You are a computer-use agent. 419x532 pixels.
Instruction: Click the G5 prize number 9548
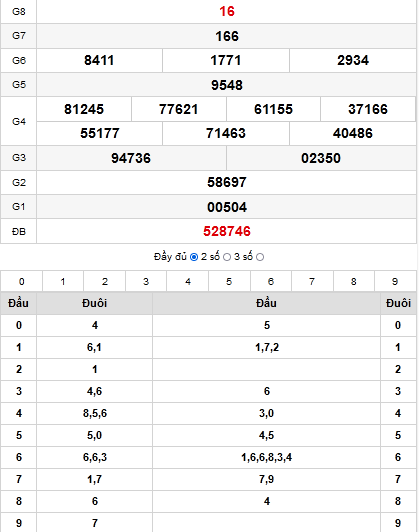[x=227, y=85]
